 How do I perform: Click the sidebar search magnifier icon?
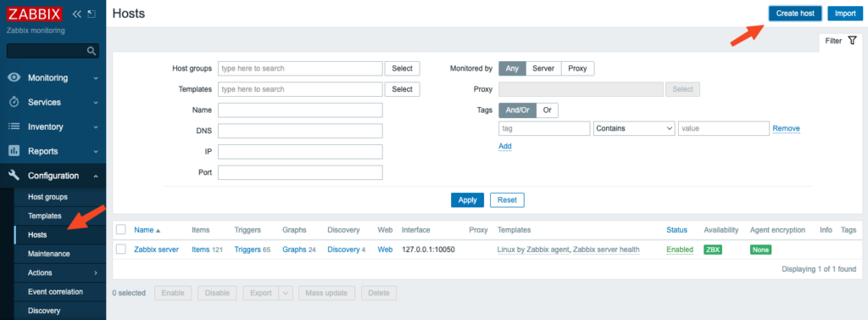[92, 51]
